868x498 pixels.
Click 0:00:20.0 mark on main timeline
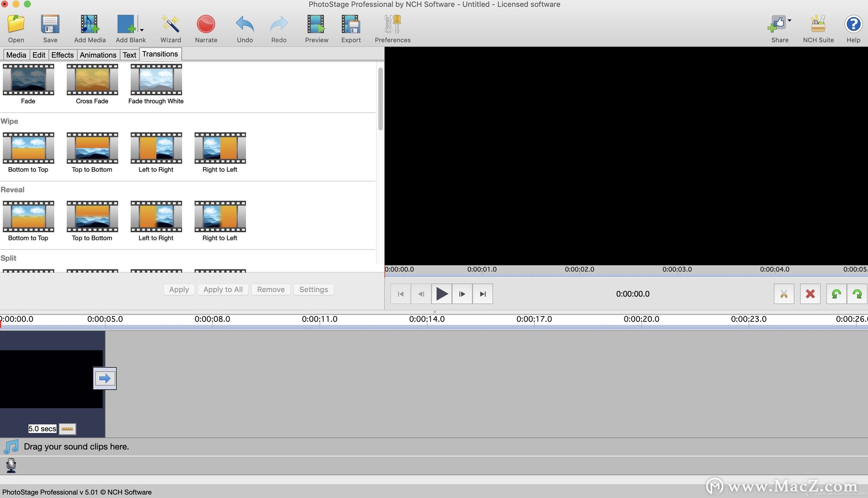[x=641, y=319]
